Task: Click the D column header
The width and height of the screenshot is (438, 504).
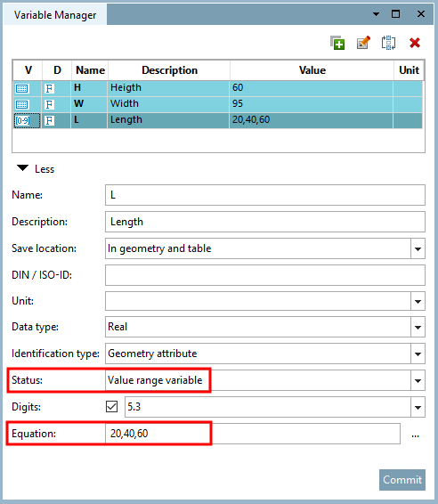Action: (x=57, y=70)
